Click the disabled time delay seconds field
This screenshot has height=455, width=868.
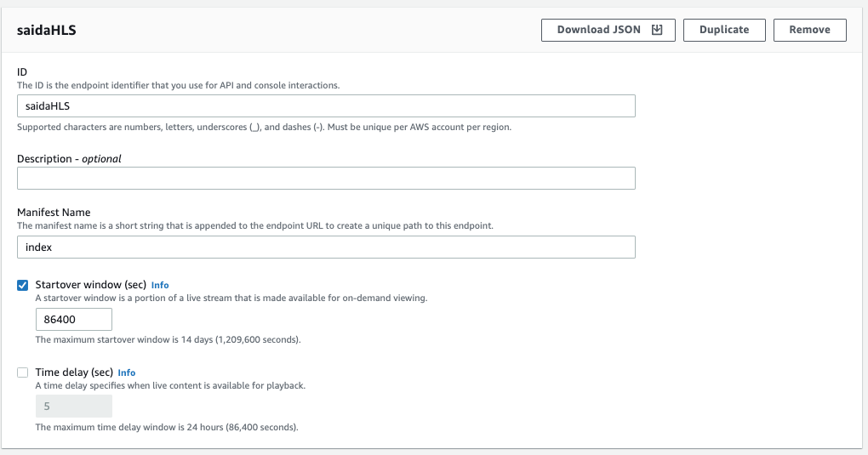(x=74, y=407)
